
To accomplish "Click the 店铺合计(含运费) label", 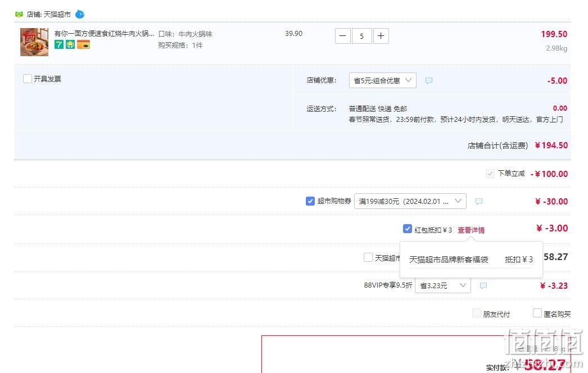I will pos(497,145).
